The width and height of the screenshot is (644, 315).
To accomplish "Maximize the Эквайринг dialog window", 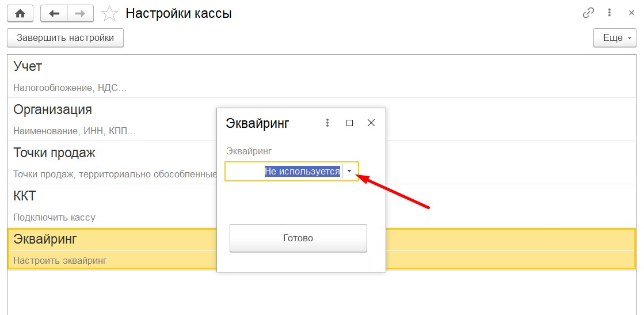I will click(x=349, y=123).
